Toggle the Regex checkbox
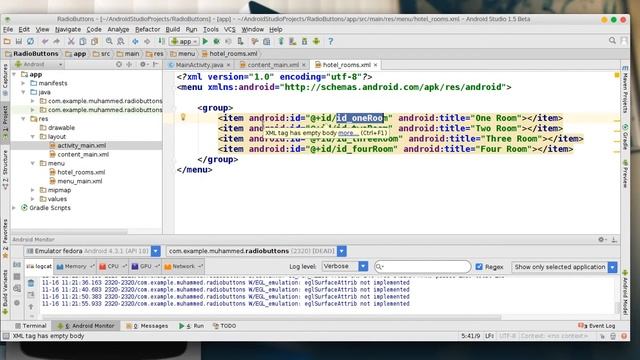The width and height of the screenshot is (640, 360). point(479,267)
